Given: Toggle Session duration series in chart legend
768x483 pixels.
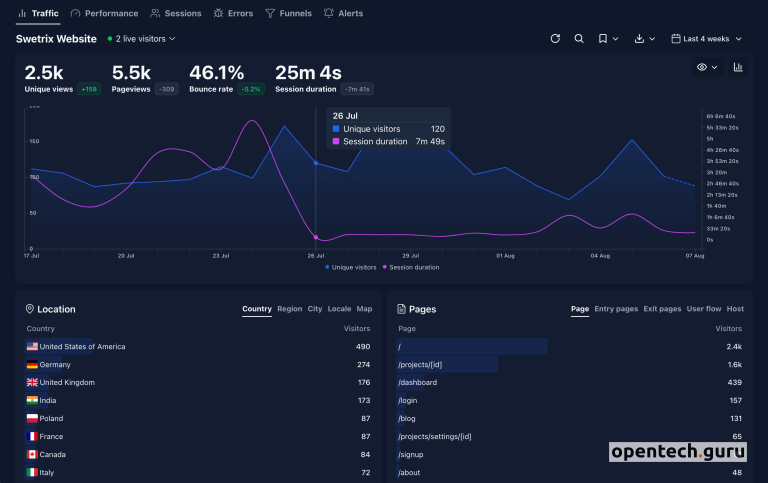Looking at the screenshot, I should (410, 267).
